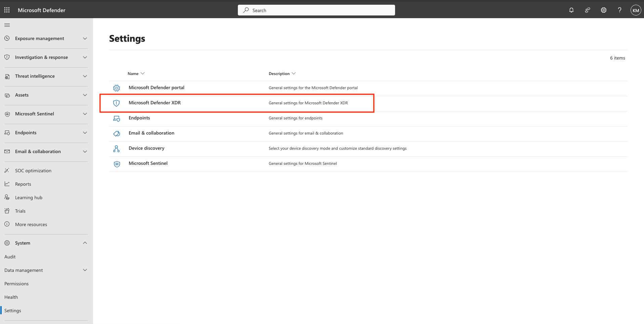The image size is (644, 324).
Task: Open Microsoft Defender XDR settings
Action: 155,103
